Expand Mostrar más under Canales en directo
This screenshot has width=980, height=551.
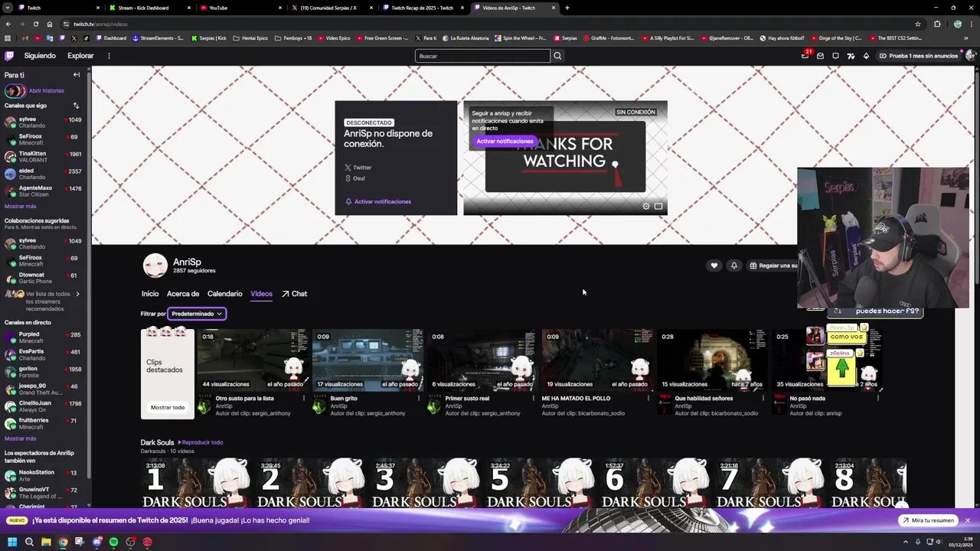pos(20,439)
